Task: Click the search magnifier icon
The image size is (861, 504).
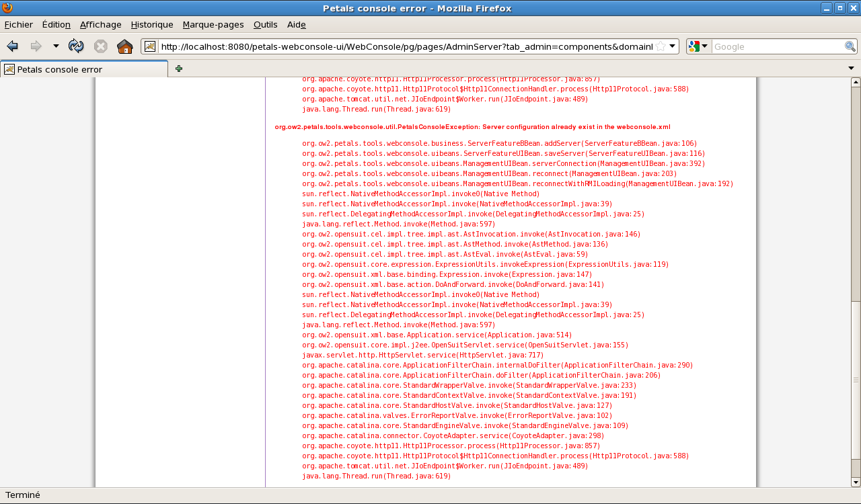Action: pyautogui.click(x=850, y=46)
